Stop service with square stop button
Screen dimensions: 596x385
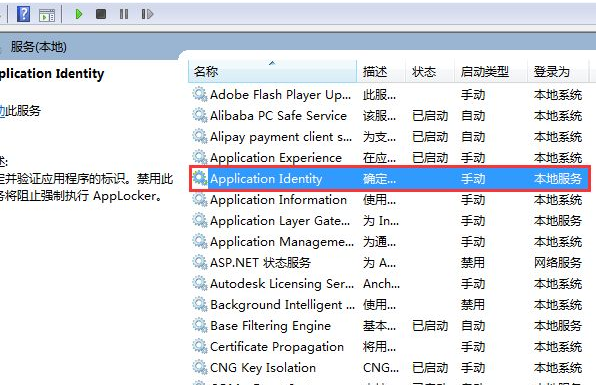pyautogui.click(x=101, y=14)
